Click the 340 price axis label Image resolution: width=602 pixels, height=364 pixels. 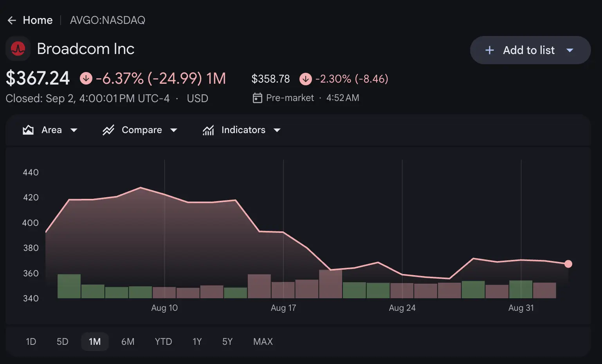point(31,299)
